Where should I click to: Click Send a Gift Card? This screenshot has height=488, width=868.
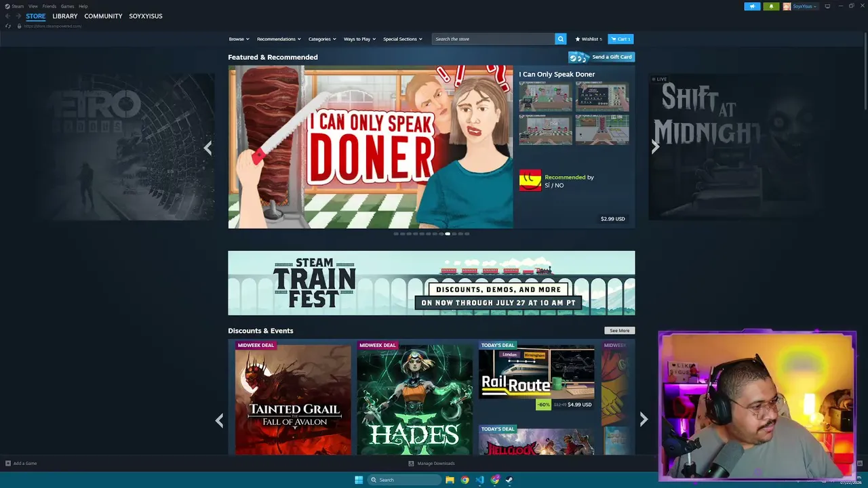coord(601,57)
